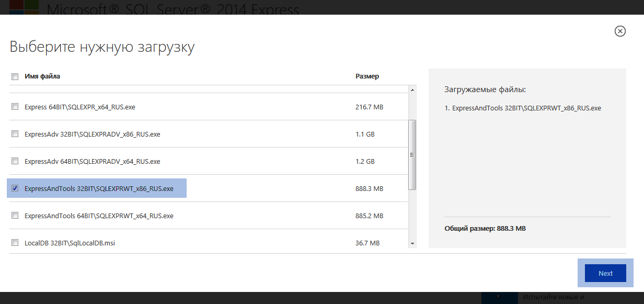Check LocalDB 32BIT SqlLocalDB.msi checkbox
The image size is (644, 304).
15,243
